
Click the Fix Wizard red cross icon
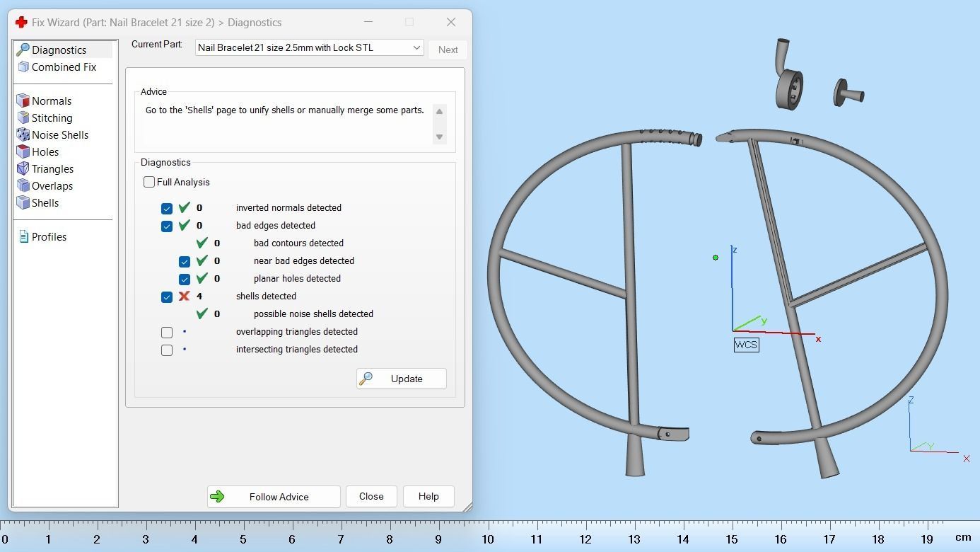pyautogui.click(x=21, y=22)
